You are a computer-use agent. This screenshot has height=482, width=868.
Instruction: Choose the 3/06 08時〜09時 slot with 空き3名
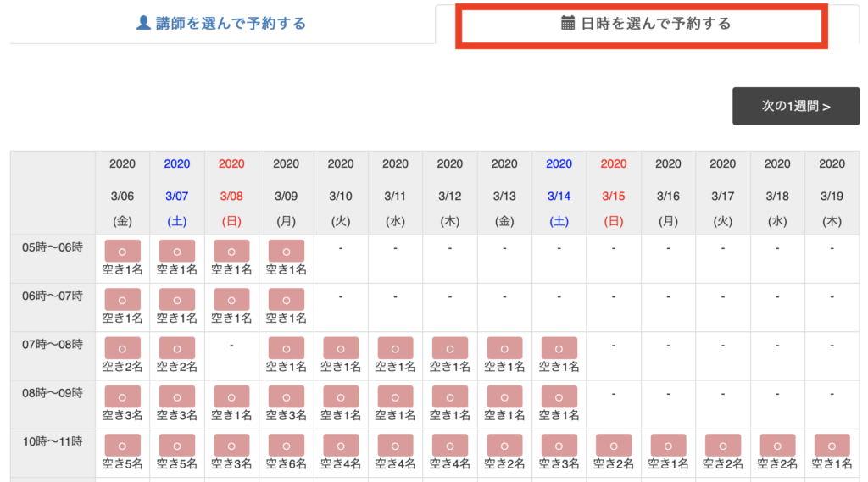(x=123, y=397)
